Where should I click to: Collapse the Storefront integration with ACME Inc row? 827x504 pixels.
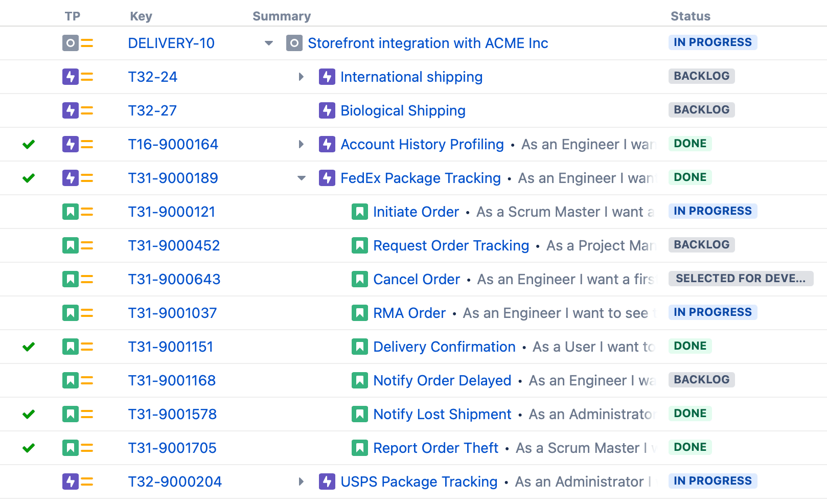coord(269,43)
